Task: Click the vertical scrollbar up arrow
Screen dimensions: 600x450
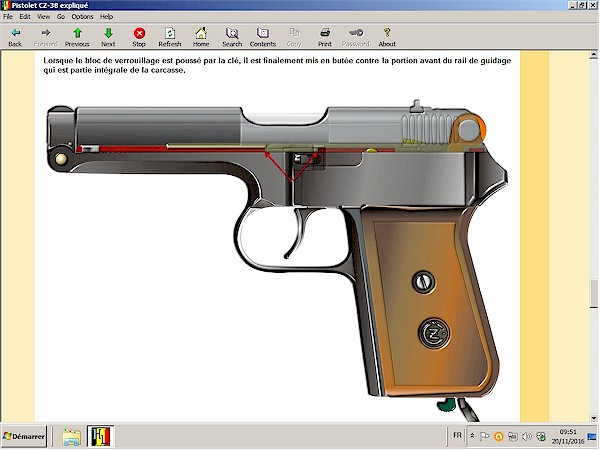Action: tap(593, 55)
